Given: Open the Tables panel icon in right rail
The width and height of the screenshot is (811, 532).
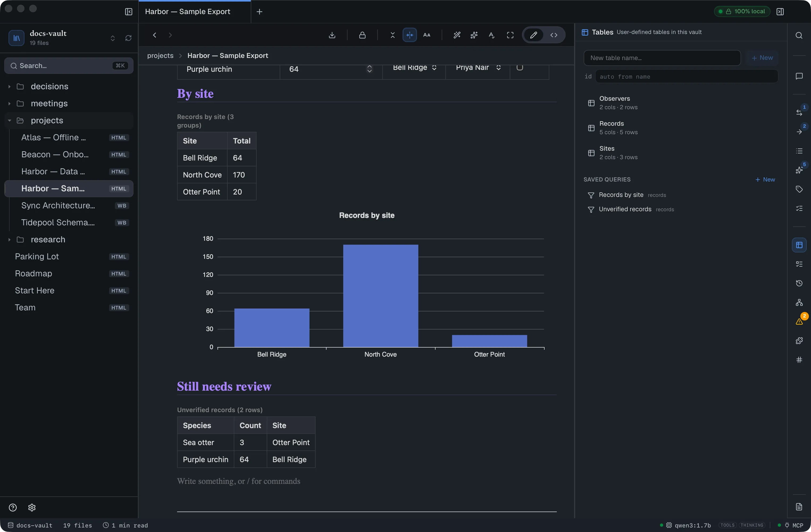Looking at the screenshot, I should coord(799,245).
